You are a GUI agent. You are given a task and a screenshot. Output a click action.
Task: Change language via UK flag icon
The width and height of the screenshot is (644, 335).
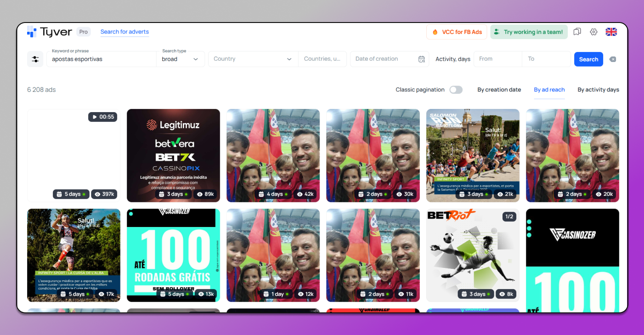[611, 32]
